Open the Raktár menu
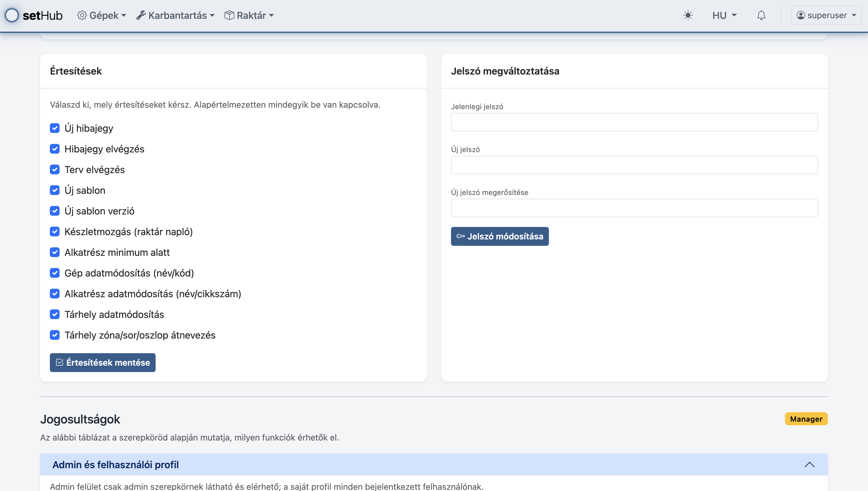This screenshot has height=491, width=868. click(x=251, y=15)
